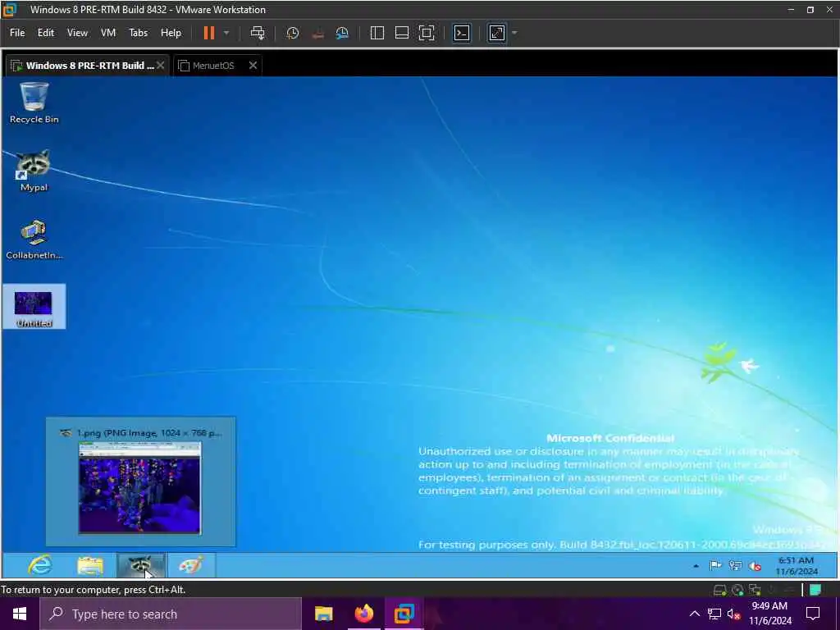Click the guest clock showing 6:51 AM
Viewport: 840px width, 630px height.
(x=797, y=566)
